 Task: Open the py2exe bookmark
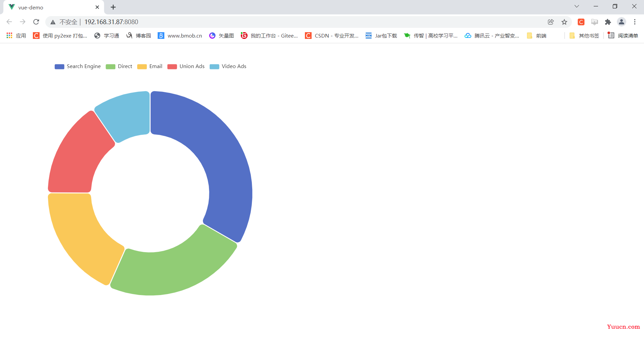[x=60, y=36]
